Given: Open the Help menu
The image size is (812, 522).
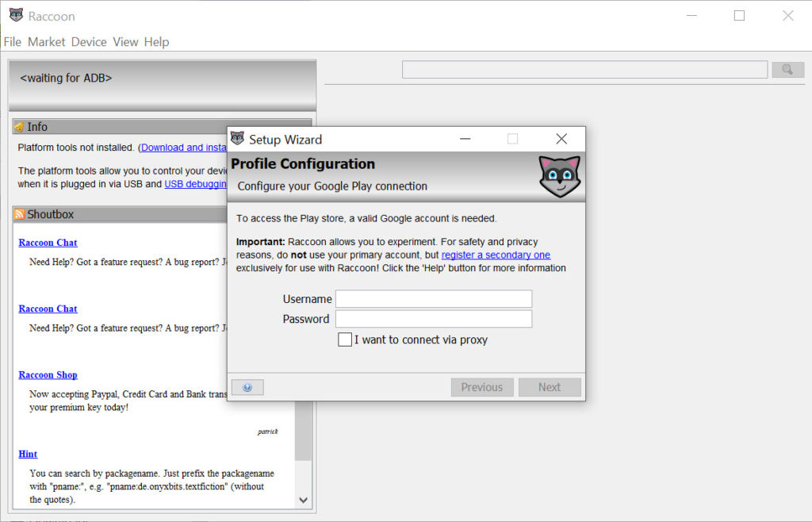Looking at the screenshot, I should (156, 42).
